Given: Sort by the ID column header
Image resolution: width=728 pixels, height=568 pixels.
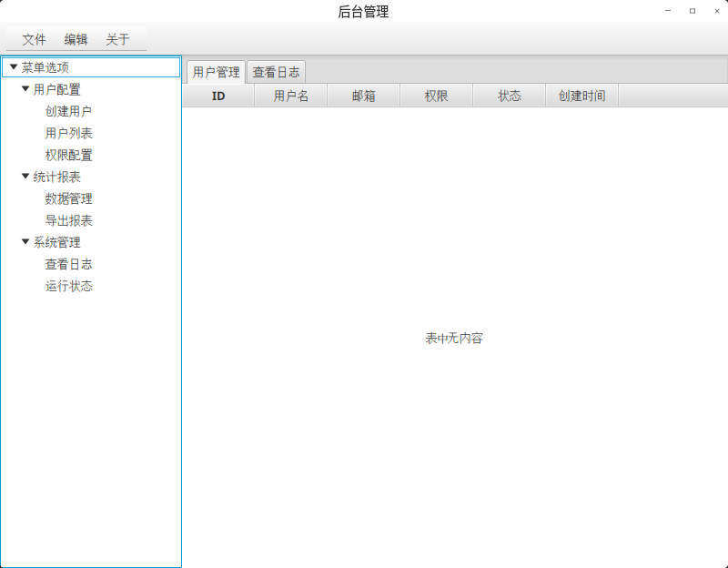Looking at the screenshot, I should click(x=218, y=96).
